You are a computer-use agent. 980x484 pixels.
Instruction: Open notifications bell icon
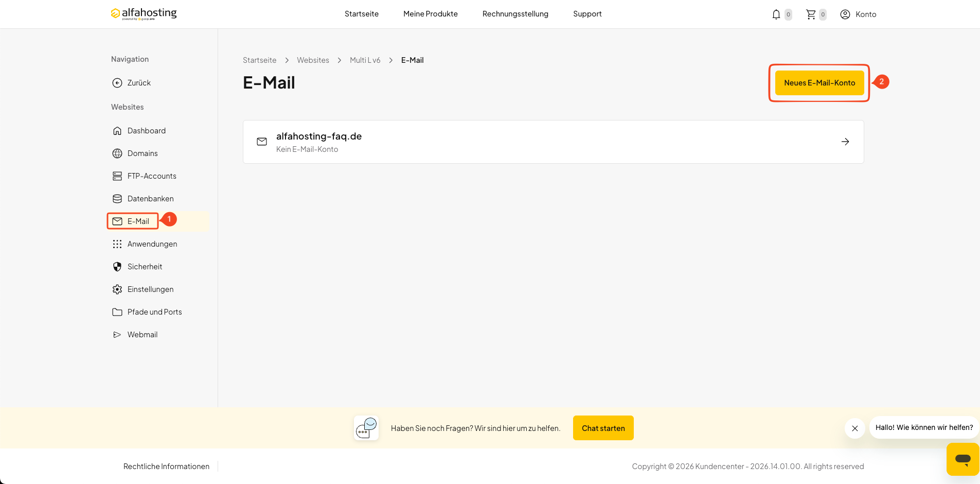click(x=776, y=14)
